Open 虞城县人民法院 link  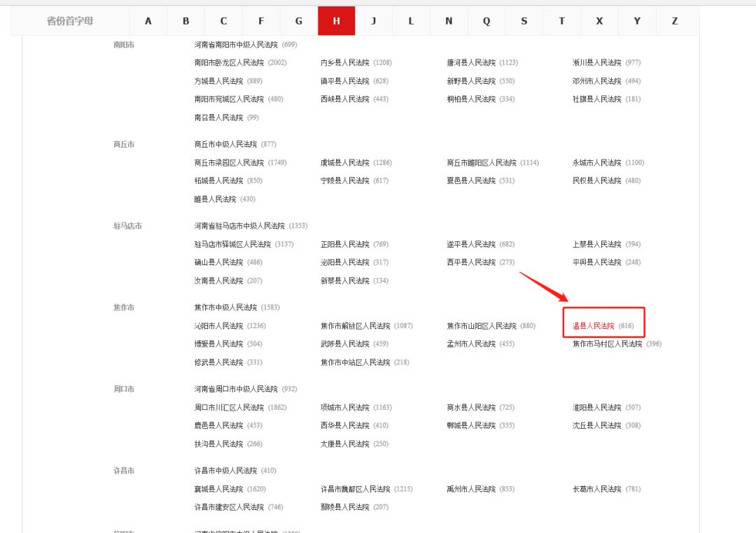(x=344, y=162)
